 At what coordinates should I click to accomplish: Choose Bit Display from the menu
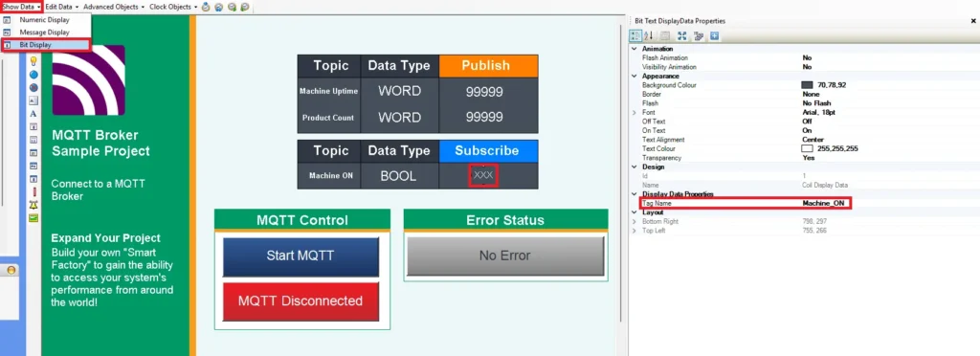(x=46, y=45)
